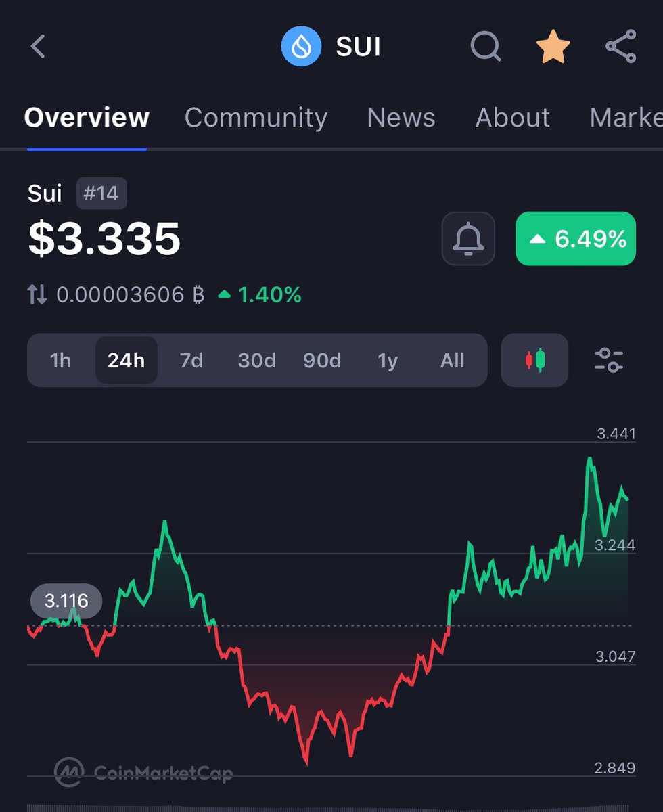Choose the 30d time range
This screenshot has width=663, height=812.
[257, 361]
